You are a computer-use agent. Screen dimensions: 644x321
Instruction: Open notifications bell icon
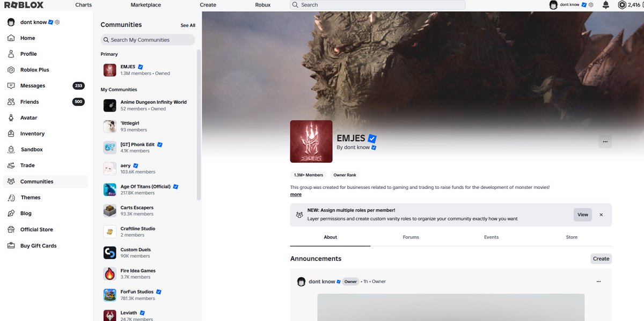click(x=606, y=5)
